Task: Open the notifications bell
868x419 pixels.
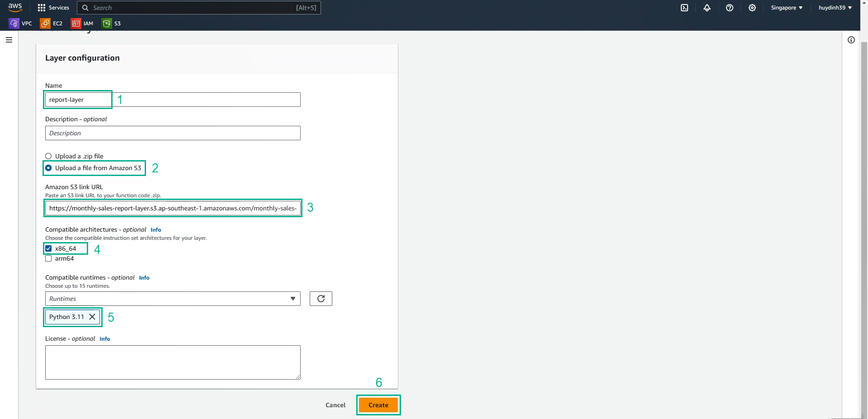Action: (707, 8)
